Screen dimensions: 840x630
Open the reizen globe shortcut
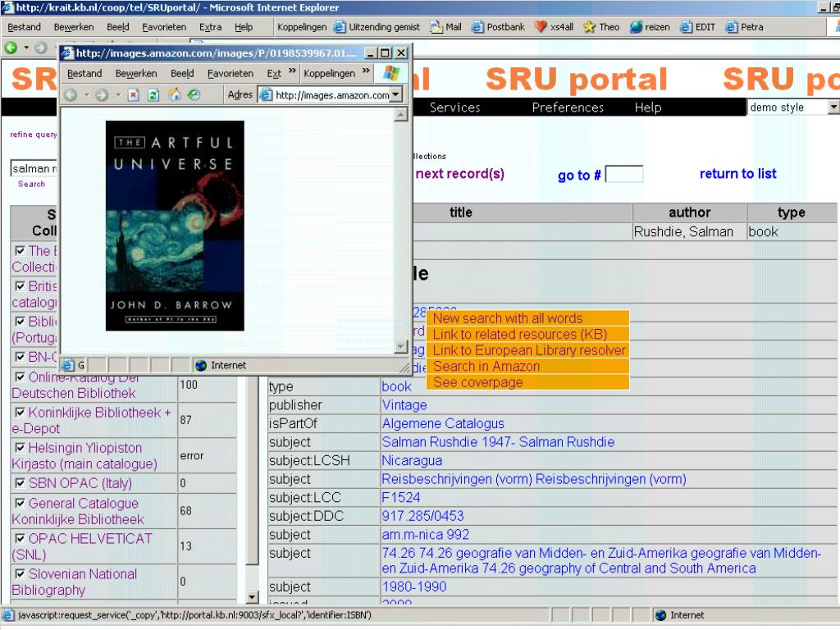(650, 27)
